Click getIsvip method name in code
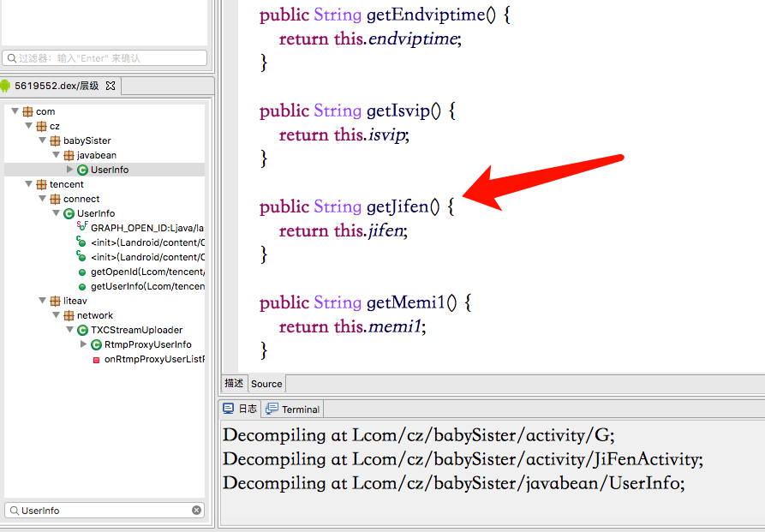 tap(398, 111)
